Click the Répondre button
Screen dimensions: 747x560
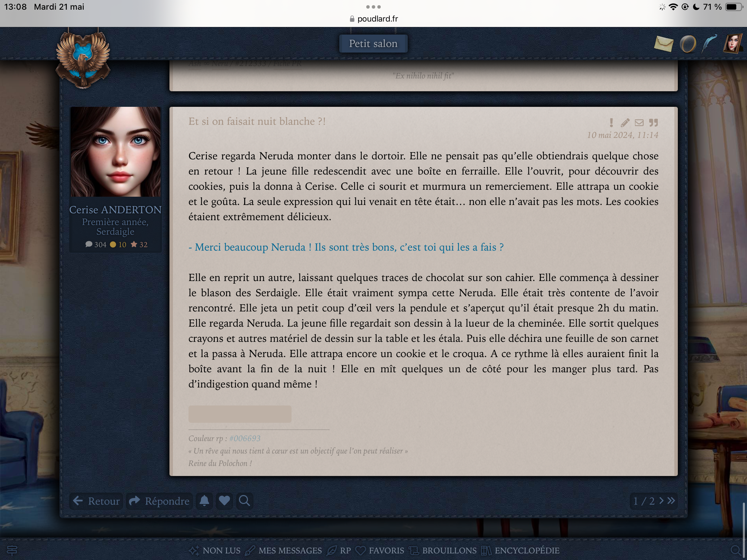159,501
